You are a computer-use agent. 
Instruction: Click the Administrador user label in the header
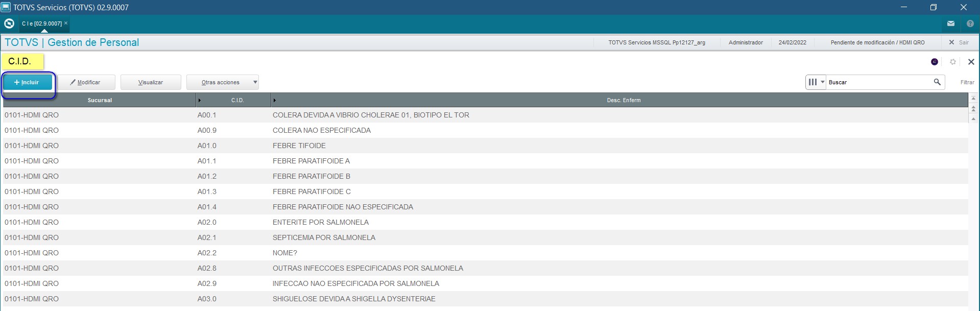coord(746,42)
